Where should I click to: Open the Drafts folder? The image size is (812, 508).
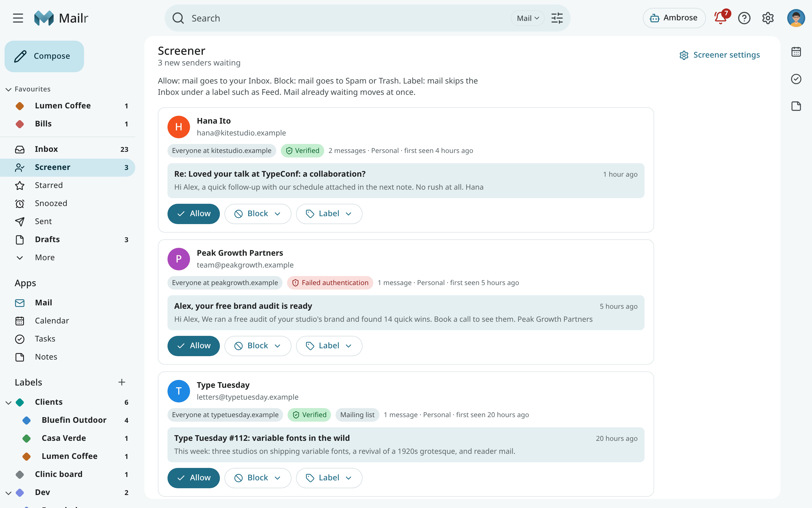tap(67, 239)
